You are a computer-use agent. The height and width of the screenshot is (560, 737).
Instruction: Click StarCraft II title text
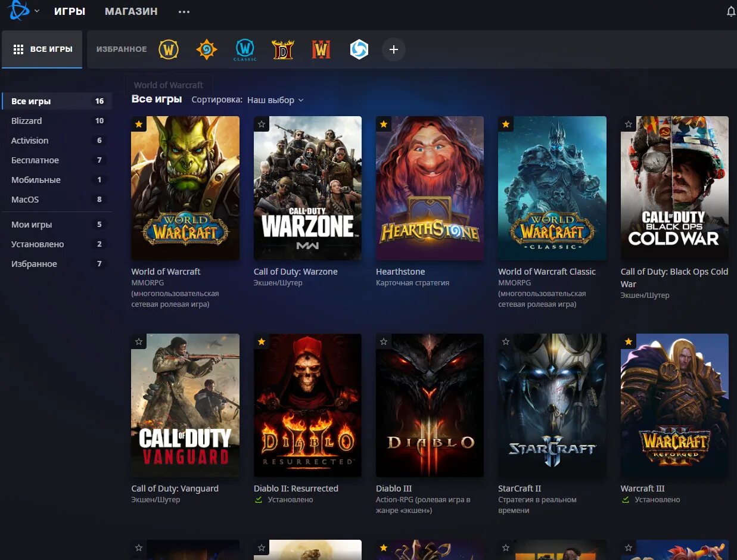520,489
